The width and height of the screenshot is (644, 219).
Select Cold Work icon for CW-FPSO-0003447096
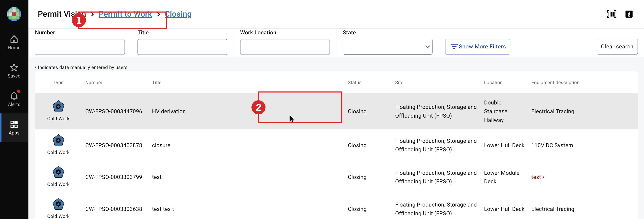58,107
